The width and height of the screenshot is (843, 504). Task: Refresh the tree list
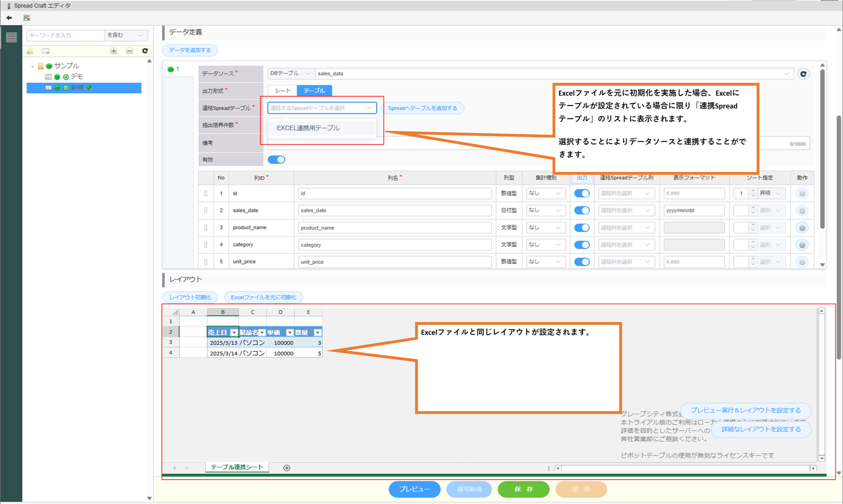point(145,51)
